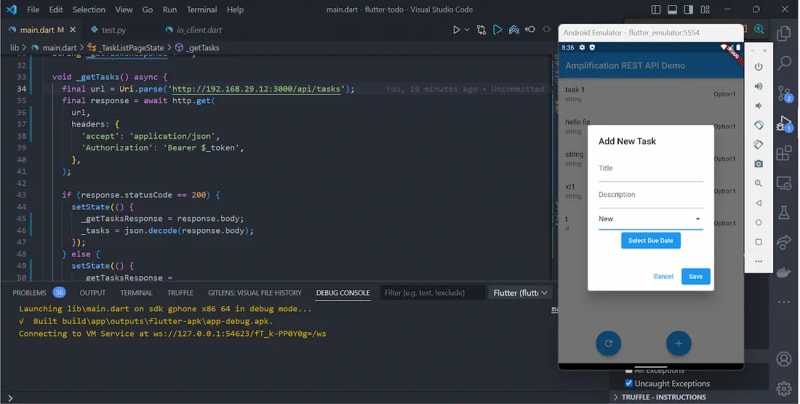Image resolution: width=800 pixels, height=404 pixels.
Task: Open the Live Share arrow icon
Action: click(784, 242)
